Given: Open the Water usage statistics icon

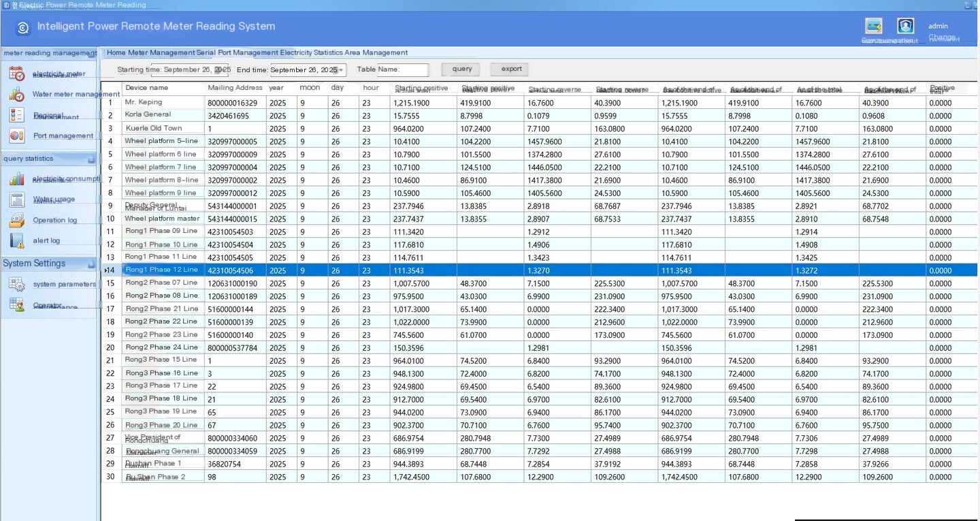Looking at the screenshot, I should click(17, 200).
